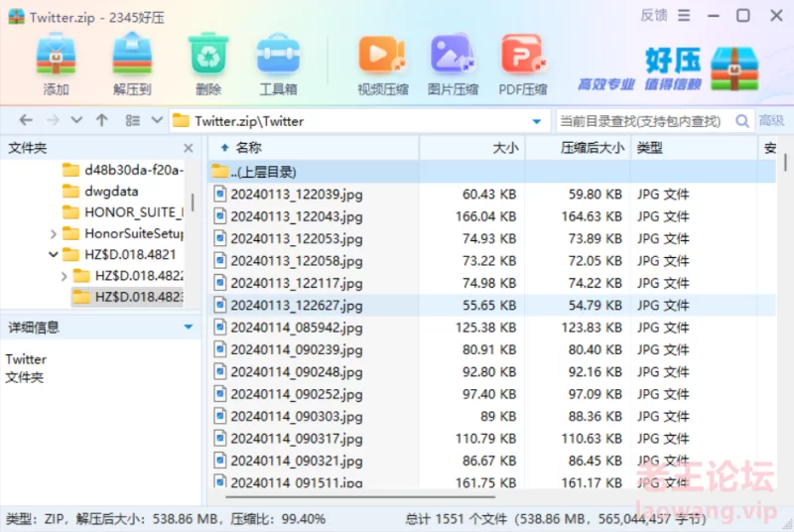The width and height of the screenshot is (794, 532).
Task: Click the file icon of 20240113_122039.jpg
Action: [x=219, y=194]
